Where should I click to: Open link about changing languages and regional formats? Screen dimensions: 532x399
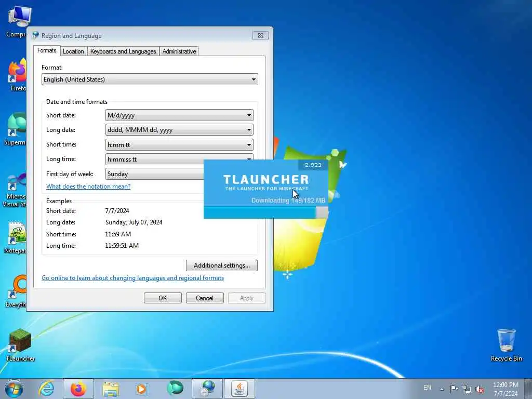(x=132, y=278)
